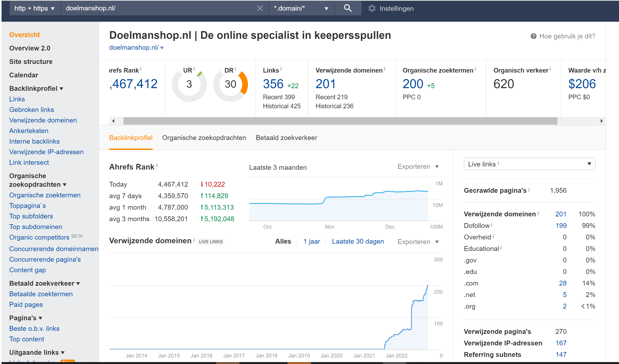Open Gebroken links in sidebar
The height and width of the screenshot is (364, 619).
pyautogui.click(x=32, y=109)
